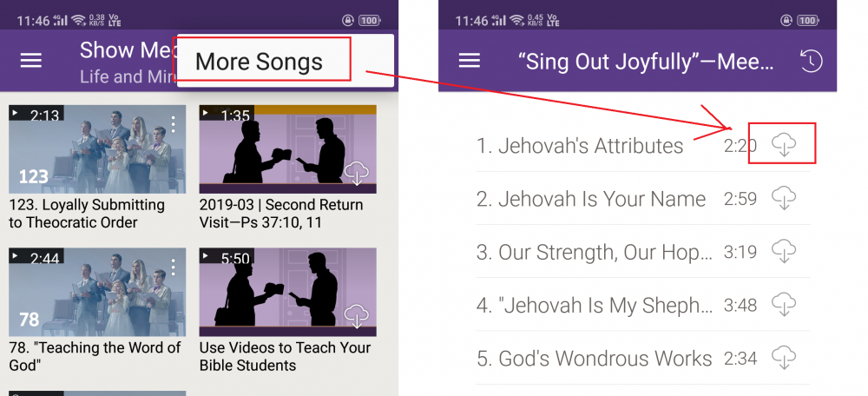
Task: Download the Second Return Visit video
Action: (357, 174)
